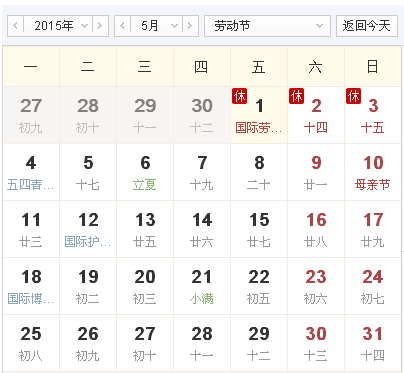Click the 六 Saturday column header
This screenshot has width=404, height=373.
[316, 66]
